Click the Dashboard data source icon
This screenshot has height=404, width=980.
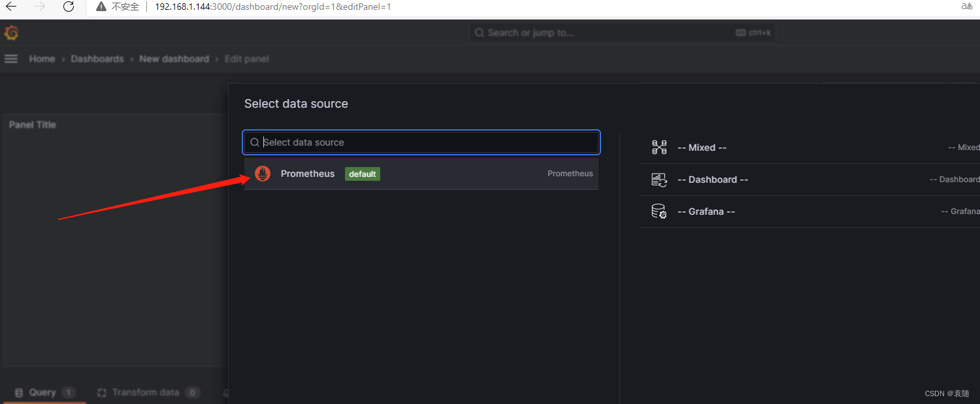point(659,179)
